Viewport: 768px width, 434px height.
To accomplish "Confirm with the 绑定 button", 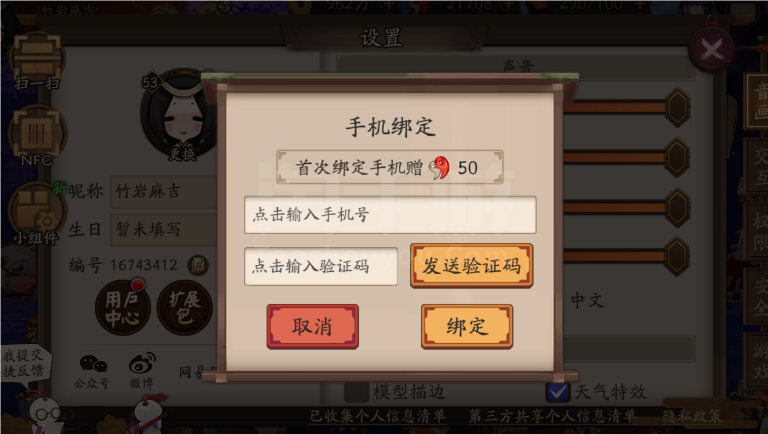I will pyautogui.click(x=467, y=326).
